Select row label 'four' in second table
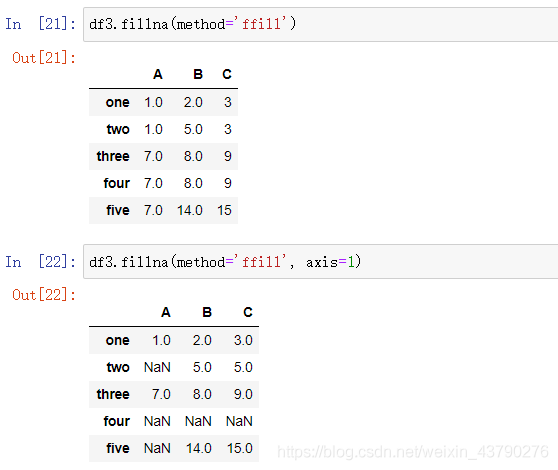 116,421
